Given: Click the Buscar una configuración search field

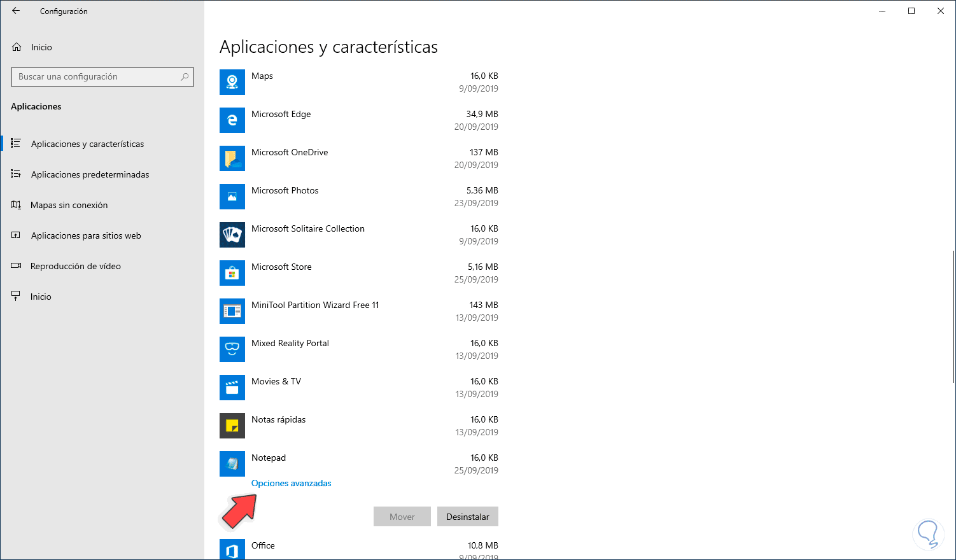Looking at the screenshot, I should pyautogui.click(x=102, y=77).
